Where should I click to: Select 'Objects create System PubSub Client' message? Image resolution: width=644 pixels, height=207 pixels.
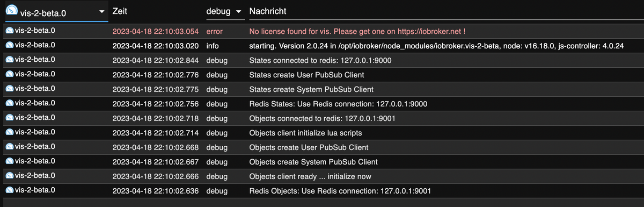coord(314,162)
